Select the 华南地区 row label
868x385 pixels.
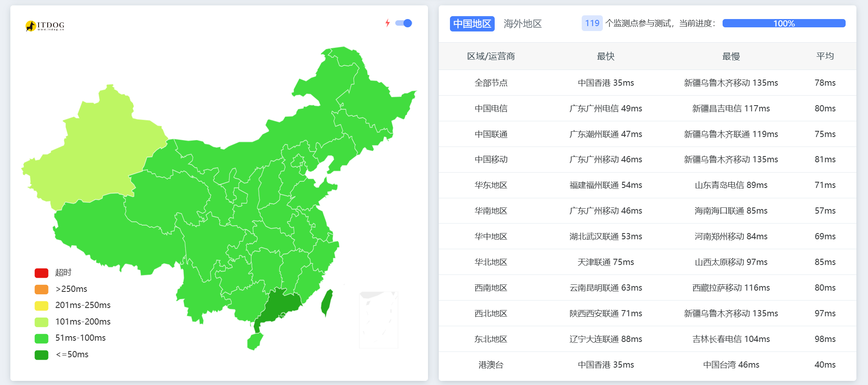(x=491, y=211)
